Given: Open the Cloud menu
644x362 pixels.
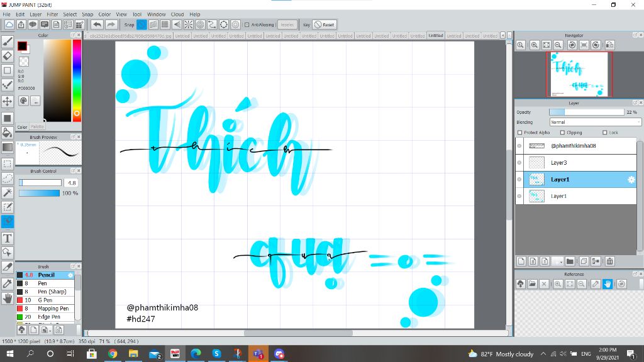Looking at the screenshot, I should 177,14.
